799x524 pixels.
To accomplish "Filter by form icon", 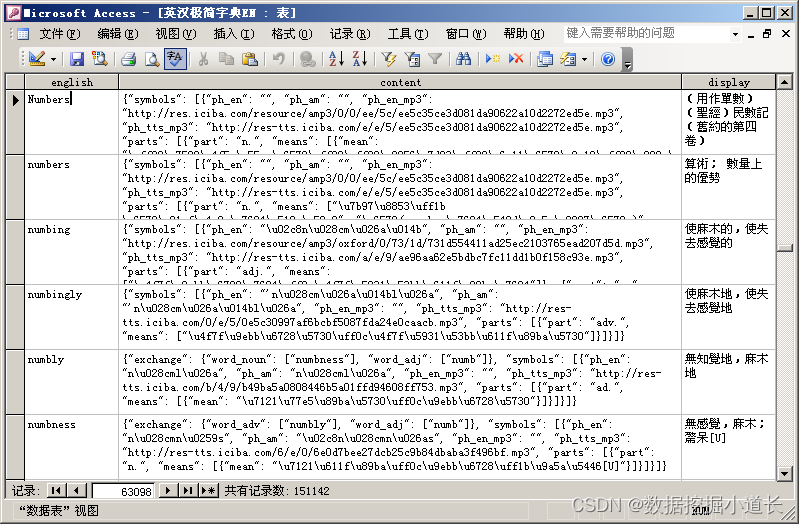I will pos(412,59).
